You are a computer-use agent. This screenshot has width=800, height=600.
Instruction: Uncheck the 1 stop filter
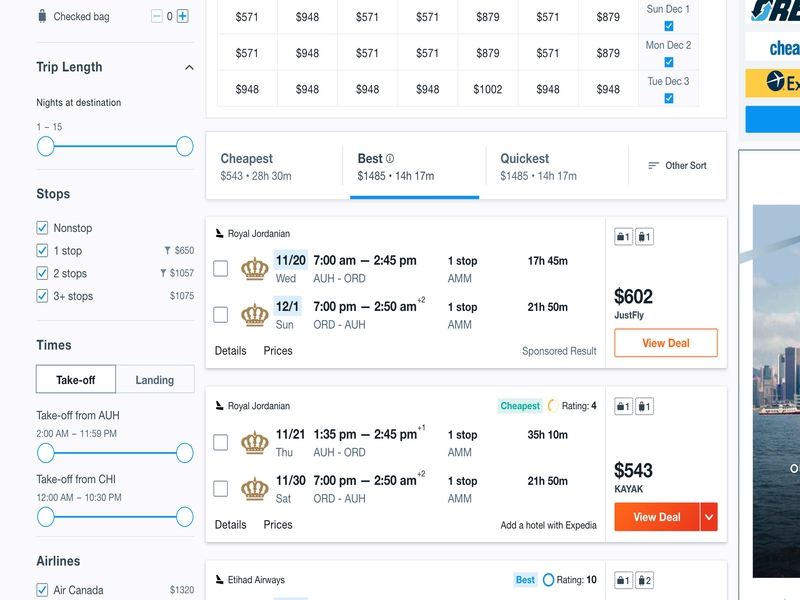(42, 251)
